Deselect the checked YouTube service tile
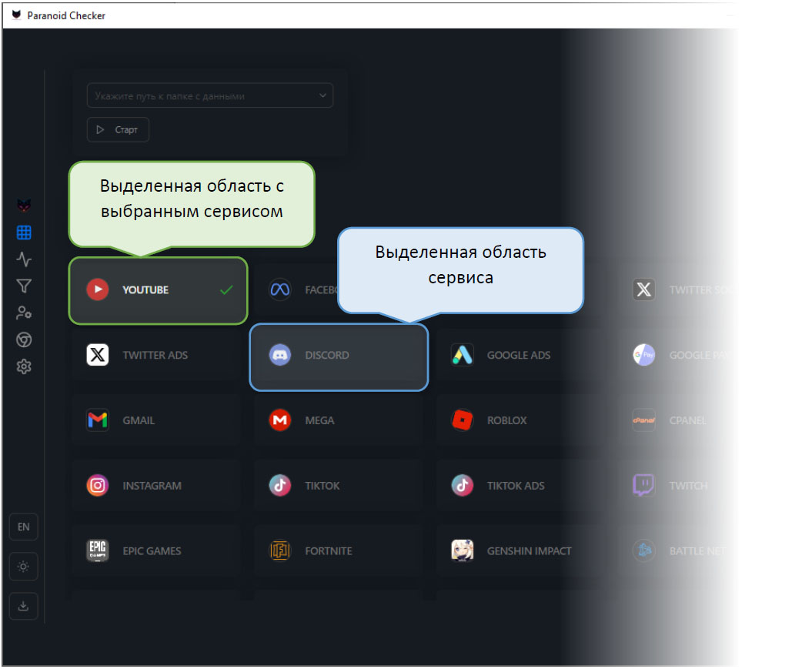This screenshot has height=669, width=812. point(159,290)
